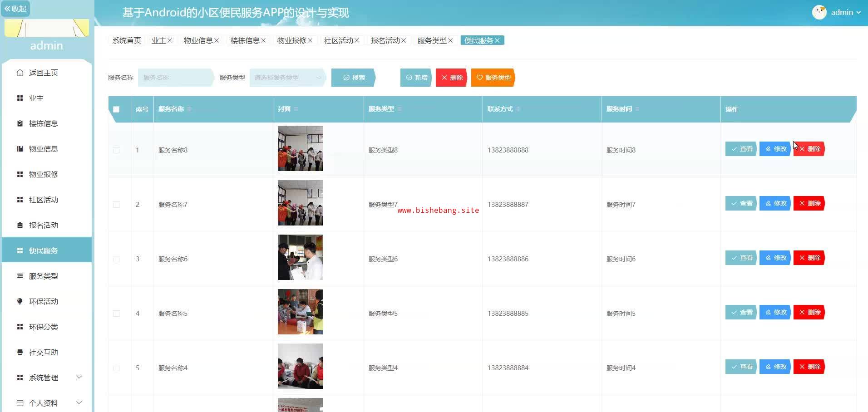Click the grid icon beside 业主
The height and width of the screenshot is (412, 868).
pyautogui.click(x=20, y=98)
